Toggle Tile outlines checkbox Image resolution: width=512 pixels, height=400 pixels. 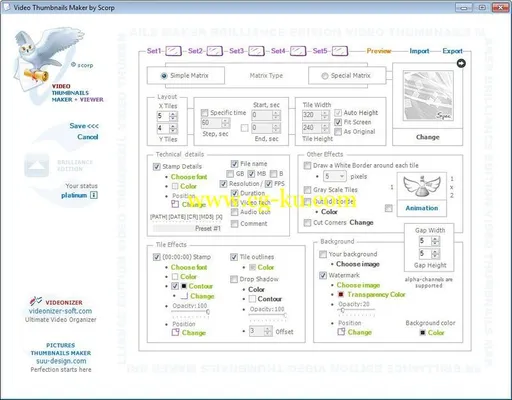point(234,257)
